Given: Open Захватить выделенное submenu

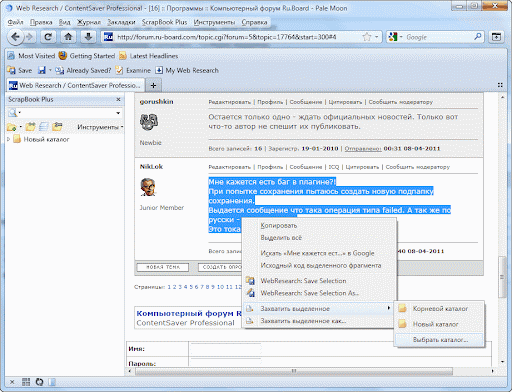Looking at the screenshot, I should click(319, 309).
